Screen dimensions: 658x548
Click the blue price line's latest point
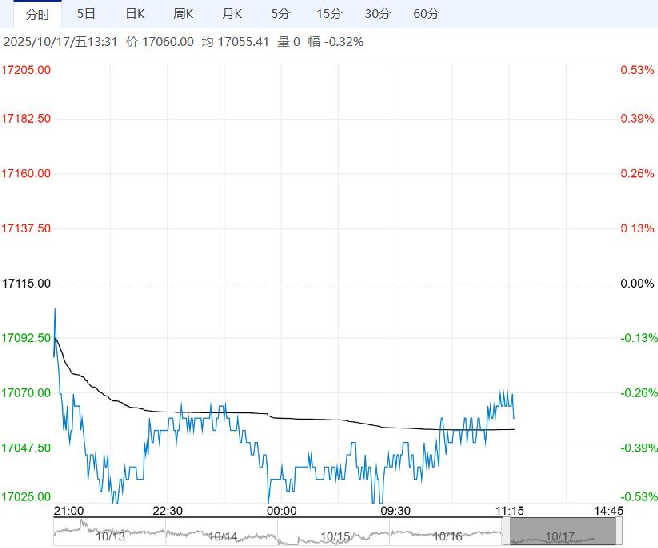514,416
